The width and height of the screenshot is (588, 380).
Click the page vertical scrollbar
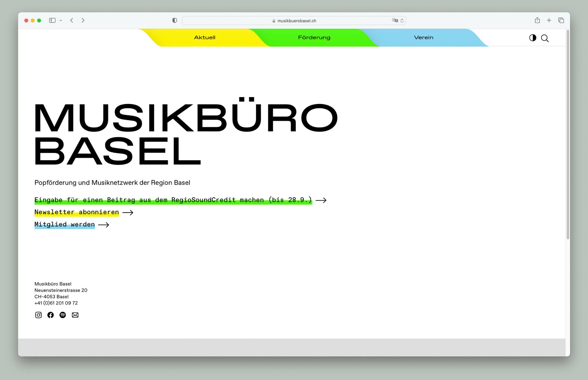pyautogui.click(x=568, y=135)
